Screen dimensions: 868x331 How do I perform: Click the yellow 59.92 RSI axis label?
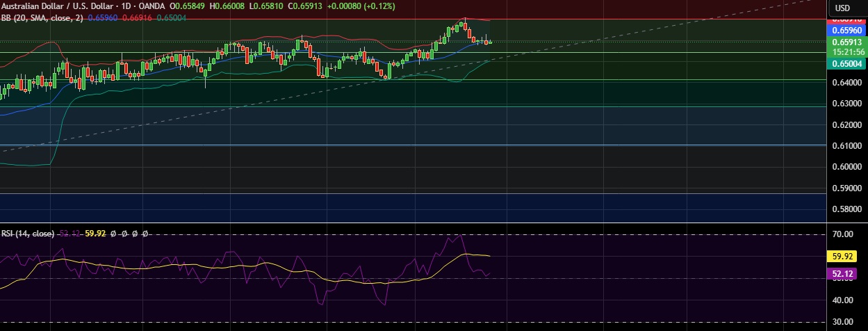pyautogui.click(x=846, y=257)
